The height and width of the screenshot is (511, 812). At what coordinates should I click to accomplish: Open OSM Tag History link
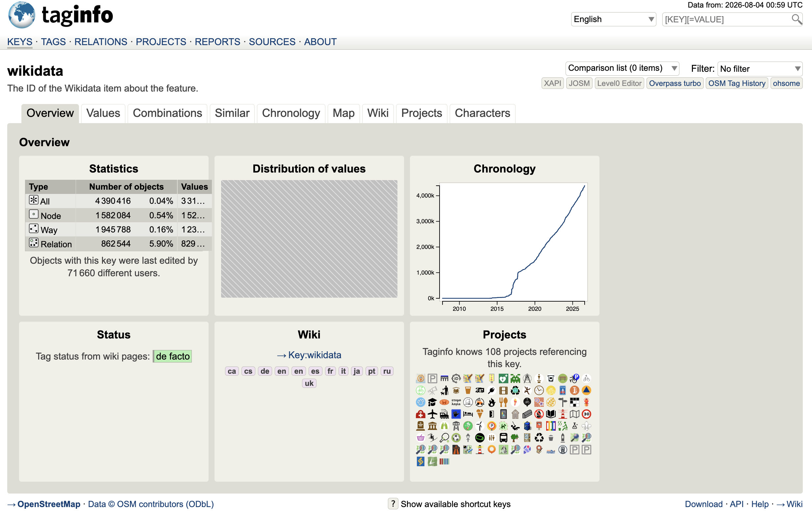737,83
